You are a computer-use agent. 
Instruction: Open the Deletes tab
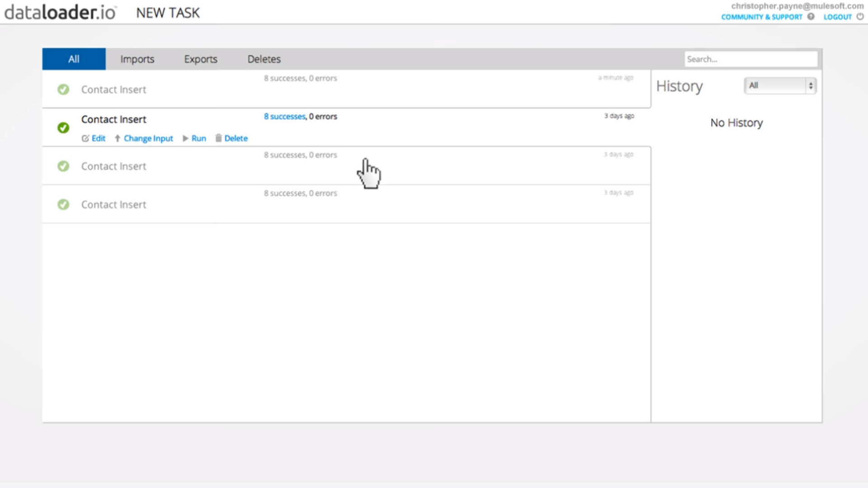click(264, 59)
